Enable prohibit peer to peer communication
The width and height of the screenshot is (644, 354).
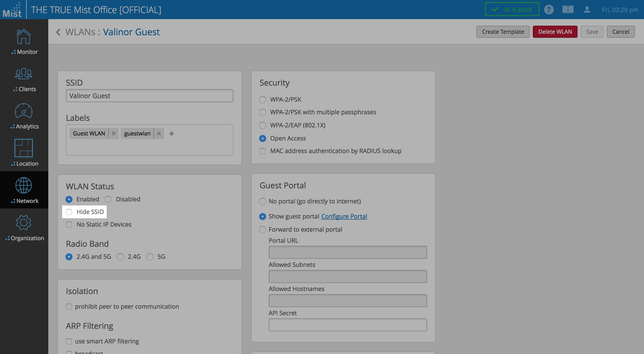69,307
